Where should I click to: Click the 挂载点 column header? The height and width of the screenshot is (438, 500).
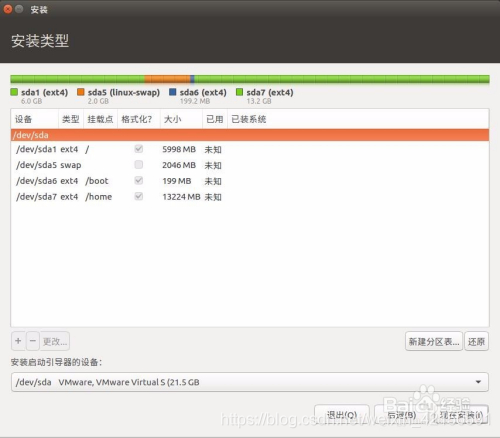pyautogui.click(x=100, y=119)
